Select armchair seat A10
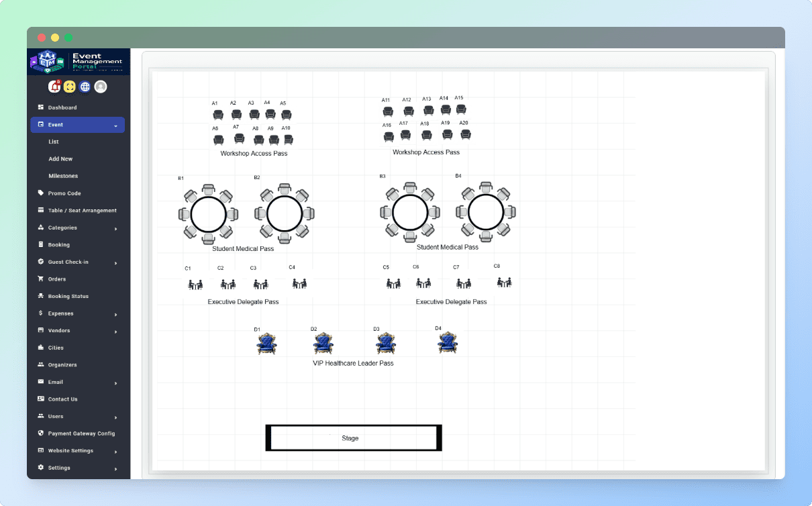Image resolution: width=812 pixels, height=506 pixels. click(289, 140)
